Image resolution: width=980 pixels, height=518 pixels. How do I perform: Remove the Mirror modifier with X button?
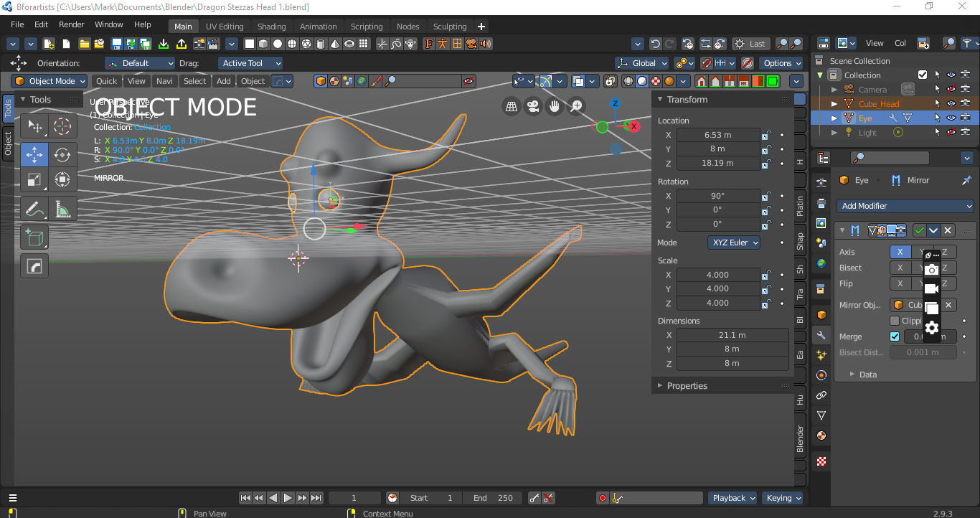point(948,230)
